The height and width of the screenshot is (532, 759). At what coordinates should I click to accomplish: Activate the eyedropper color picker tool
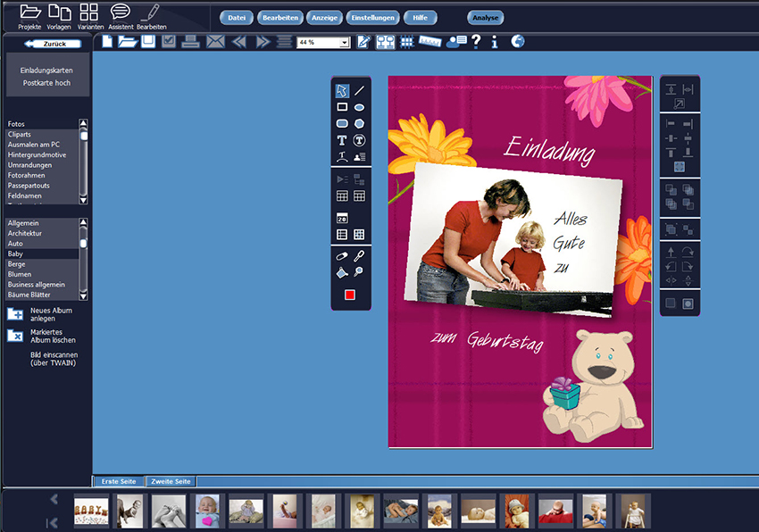[x=359, y=255]
